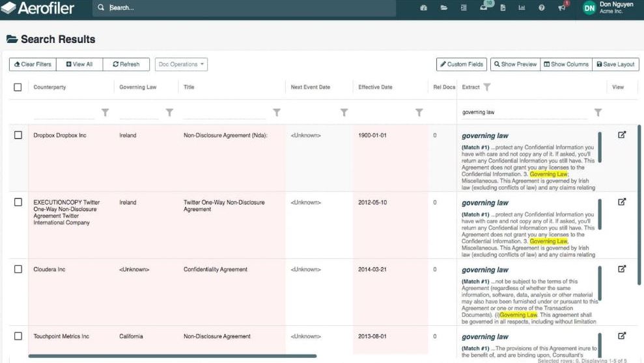Click 'Non-Disclosure Agreement (Nda):' title cell
Image resolution: width=644 pixels, height=363 pixels.
coord(225,136)
